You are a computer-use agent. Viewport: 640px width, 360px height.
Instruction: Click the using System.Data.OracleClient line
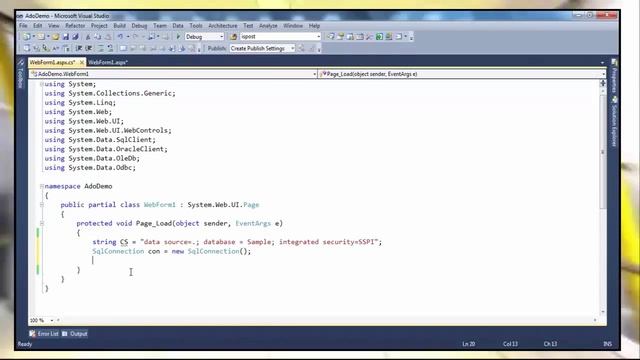(106, 149)
